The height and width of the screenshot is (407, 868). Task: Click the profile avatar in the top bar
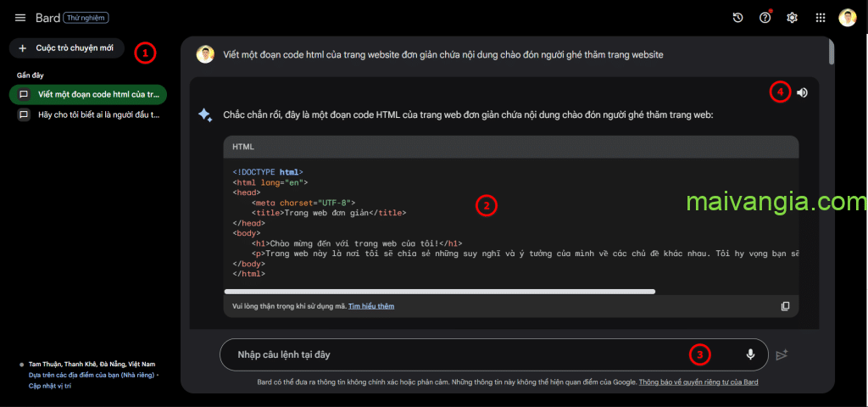[x=848, y=18]
